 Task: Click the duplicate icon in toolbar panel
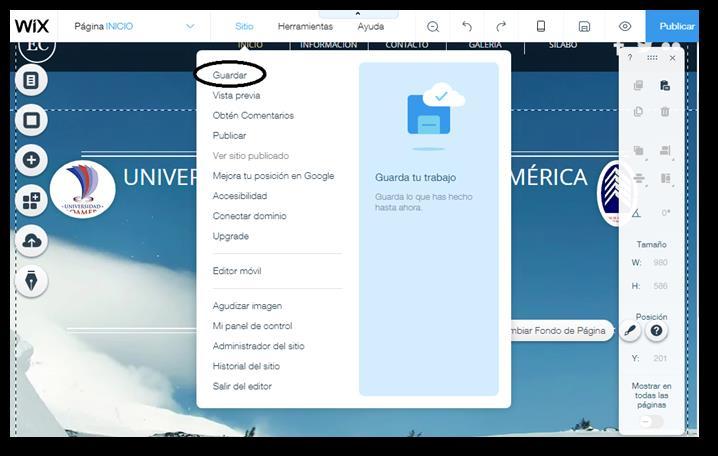point(638,111)
